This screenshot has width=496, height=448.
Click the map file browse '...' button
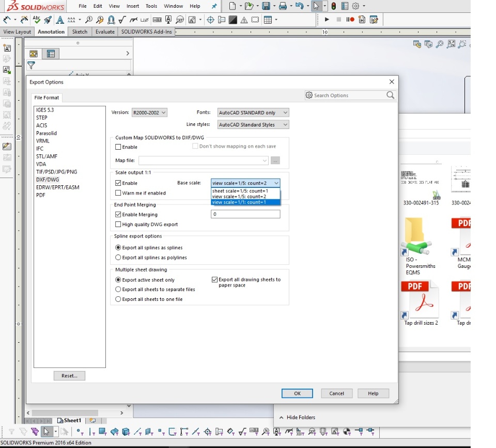pos(275,161)
